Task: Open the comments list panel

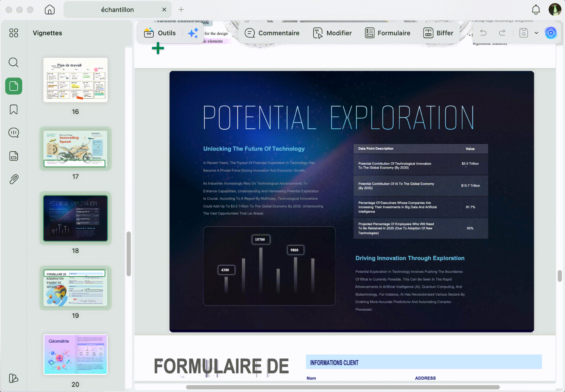Action: coord(13,133)
